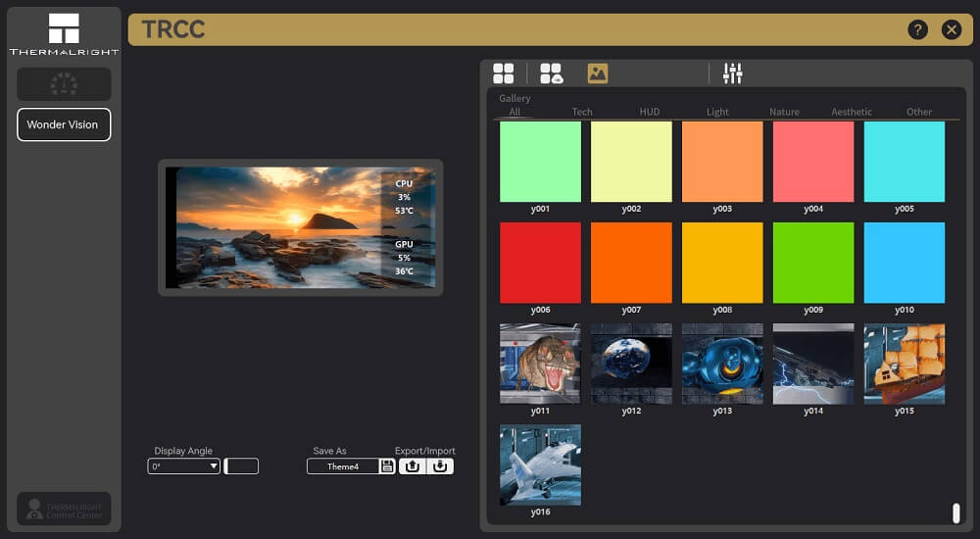Click the sensor dial icon in sidebar
The image size is (980, 539).
click(x=64, y=84)
